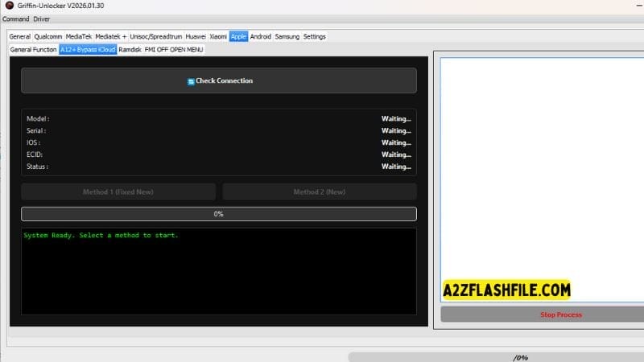This screenshot has height=362, width=644.
Task: Start Method 2 (New)
Action: [x=320, y=191]
